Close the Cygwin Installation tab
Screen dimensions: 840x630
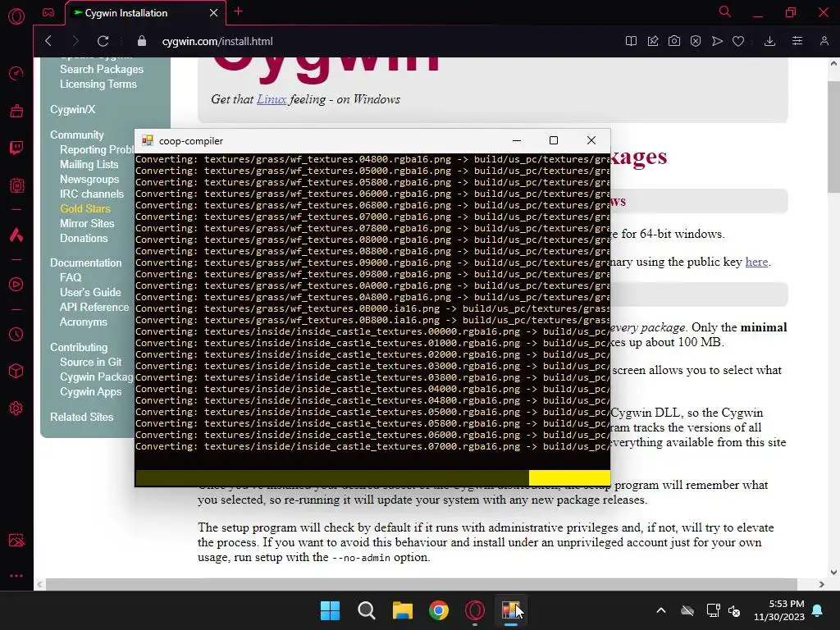(214, 13)
